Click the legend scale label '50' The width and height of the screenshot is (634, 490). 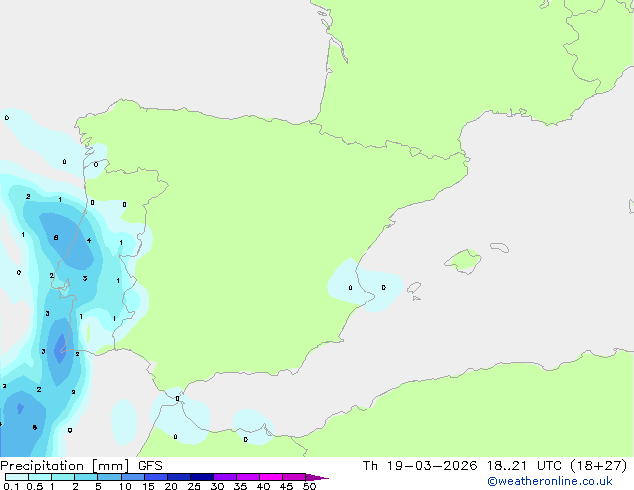(x=309, y=486)
